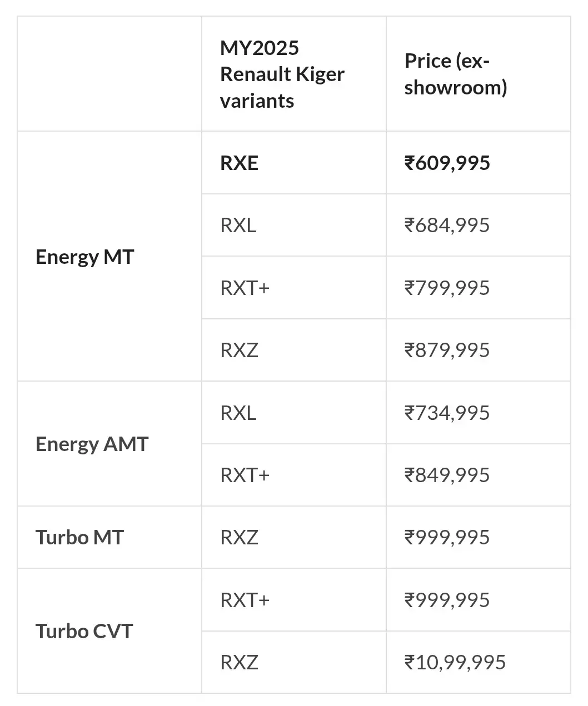
Task: Select the ₹609,995 price cell
Action: tap(447, 163)
